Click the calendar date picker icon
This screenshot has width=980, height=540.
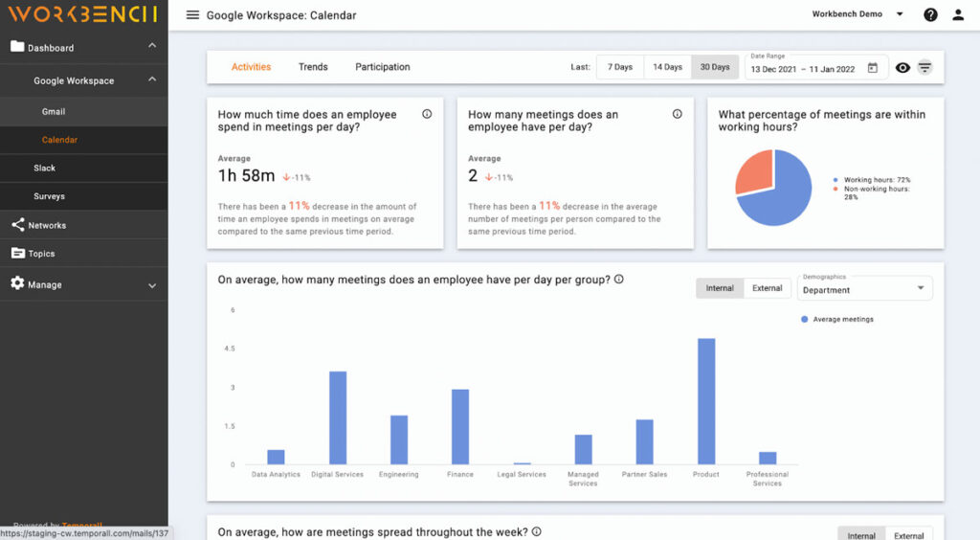pos(873,68)
